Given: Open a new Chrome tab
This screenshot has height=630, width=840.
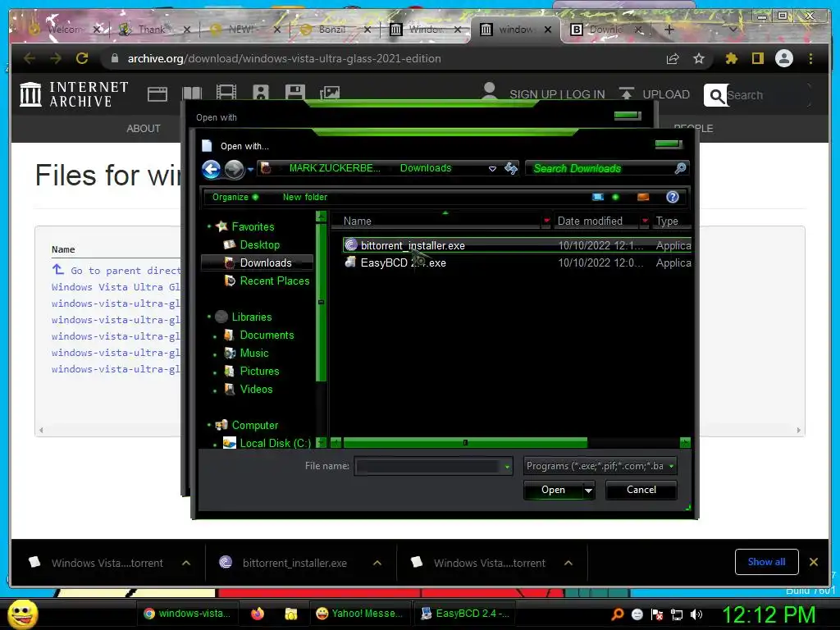Looking at the screenshot, I should [669, 30].
